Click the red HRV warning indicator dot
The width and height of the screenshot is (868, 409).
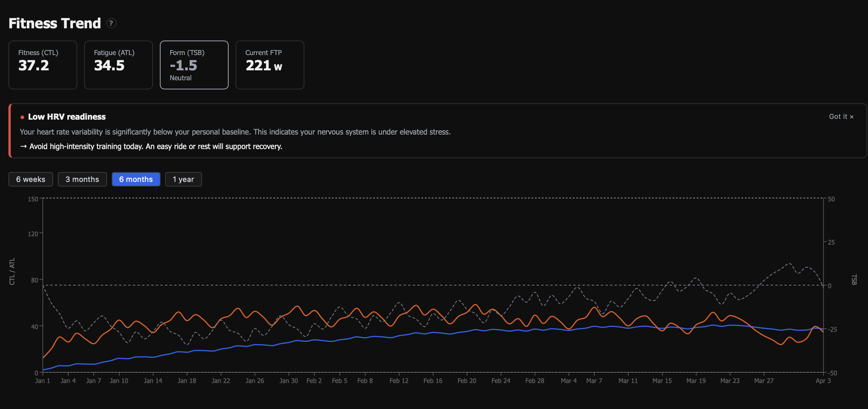pyautogui.click(x=22, y=117)
